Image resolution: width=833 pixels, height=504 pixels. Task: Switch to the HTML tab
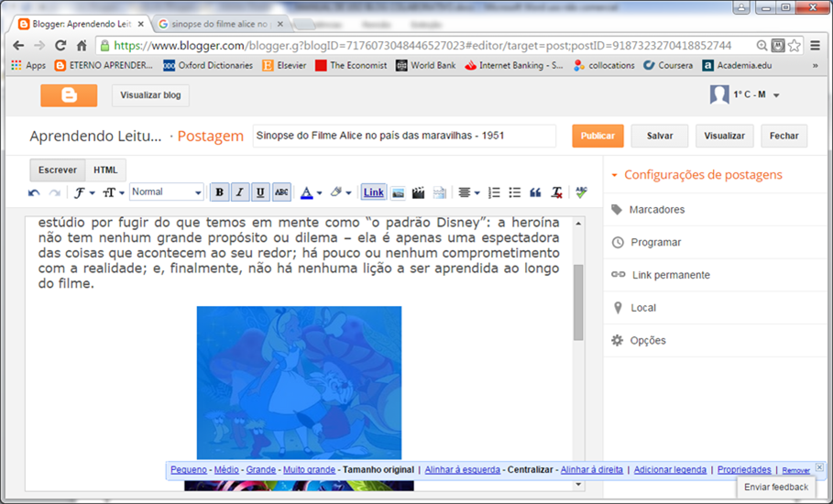105,170
